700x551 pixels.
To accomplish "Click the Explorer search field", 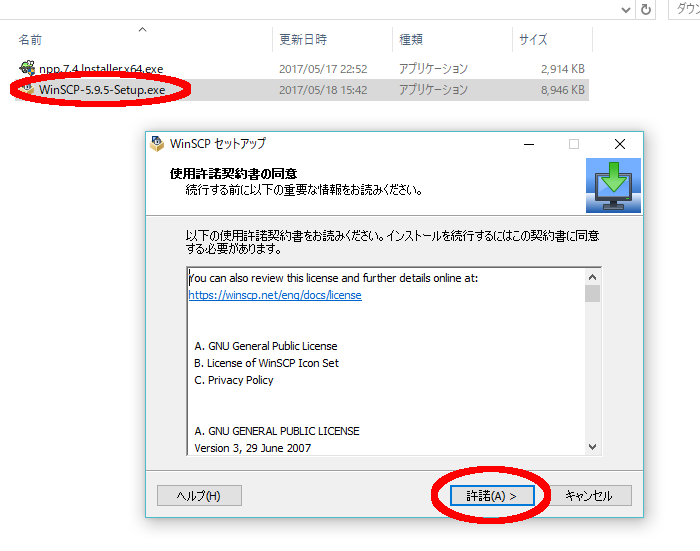I will [682, 9].
